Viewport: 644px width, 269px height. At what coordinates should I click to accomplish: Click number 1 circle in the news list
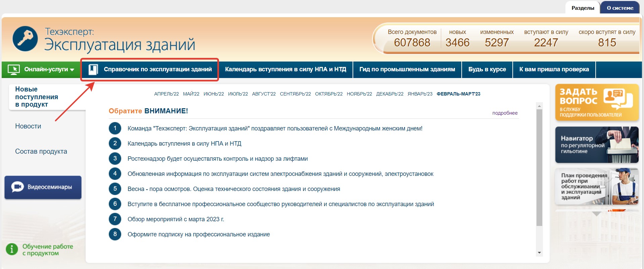(x=115, y=128)
